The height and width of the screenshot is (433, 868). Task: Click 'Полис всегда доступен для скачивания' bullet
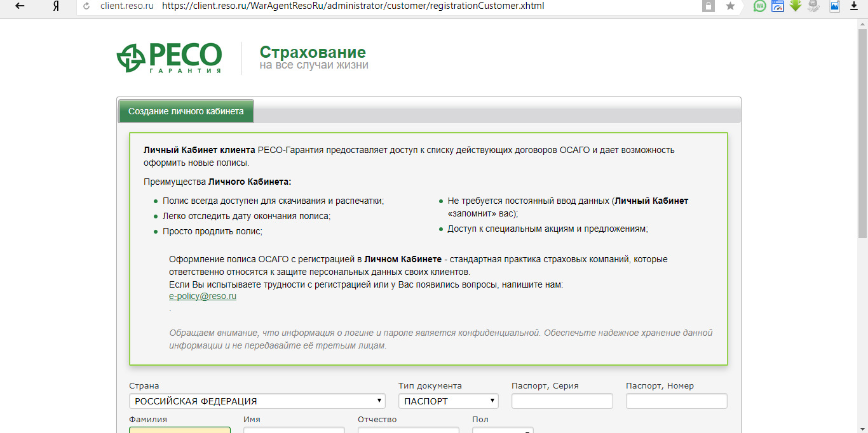(273, 201)
